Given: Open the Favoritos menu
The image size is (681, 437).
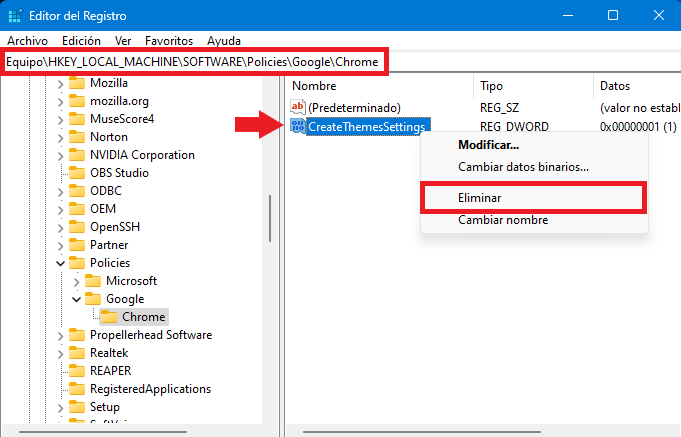Looking at the screenshot, I should pyautogui.click(x=169, y=41).
